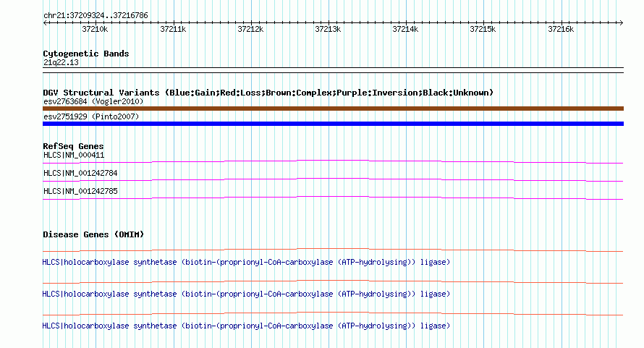
Task: Click the 37210k ruler tick label
Action: [x=95, y=29]
